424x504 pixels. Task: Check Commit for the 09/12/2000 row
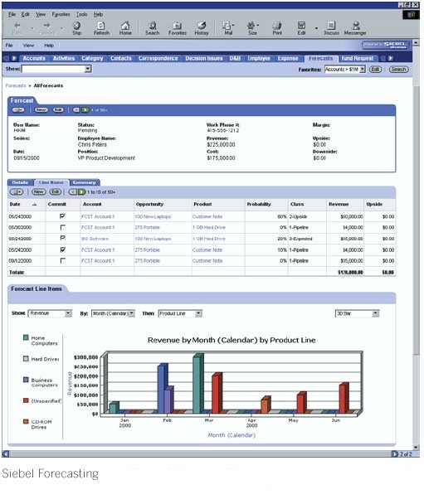[x=63, y=260]
